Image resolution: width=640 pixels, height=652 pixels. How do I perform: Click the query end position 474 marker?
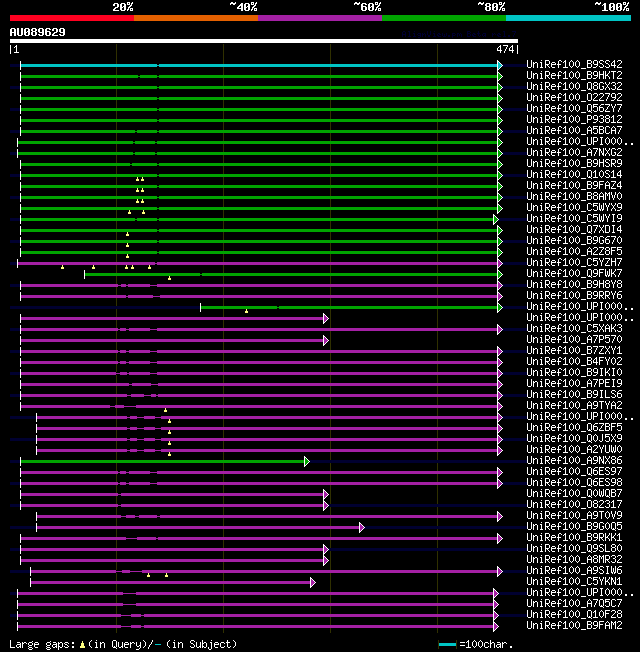[x=505, y=49]
